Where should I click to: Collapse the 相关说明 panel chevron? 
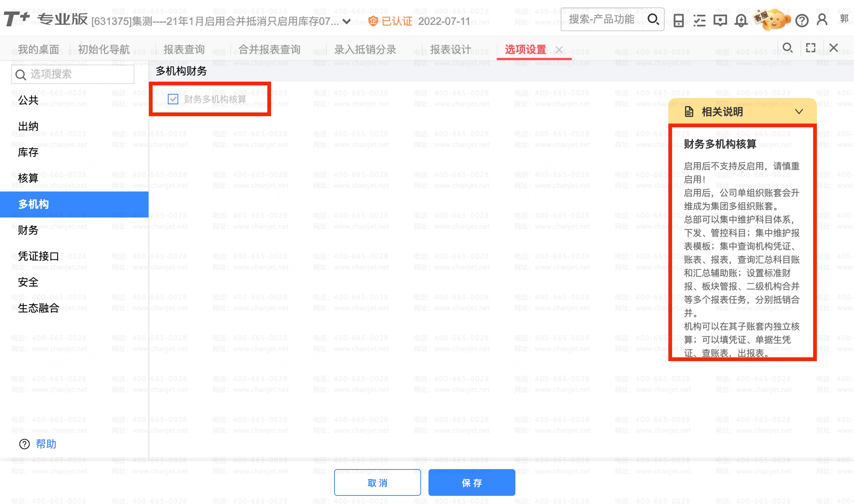(x=799, y=112)
